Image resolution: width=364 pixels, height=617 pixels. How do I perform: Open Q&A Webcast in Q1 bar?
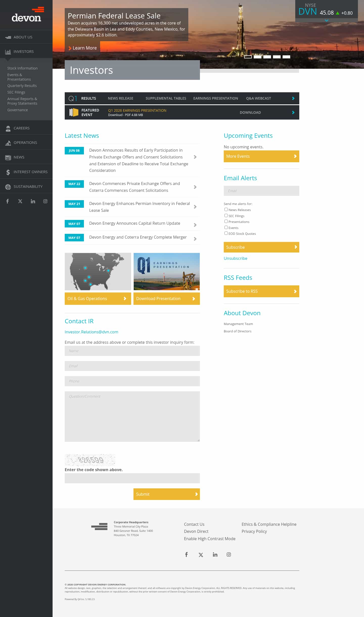259,98
